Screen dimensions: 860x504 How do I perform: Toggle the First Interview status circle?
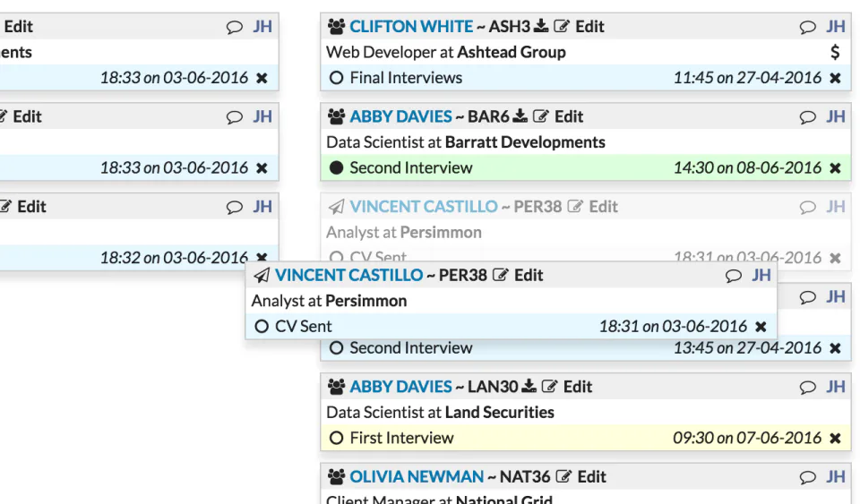pyautogui.click(x=336, y=438)
